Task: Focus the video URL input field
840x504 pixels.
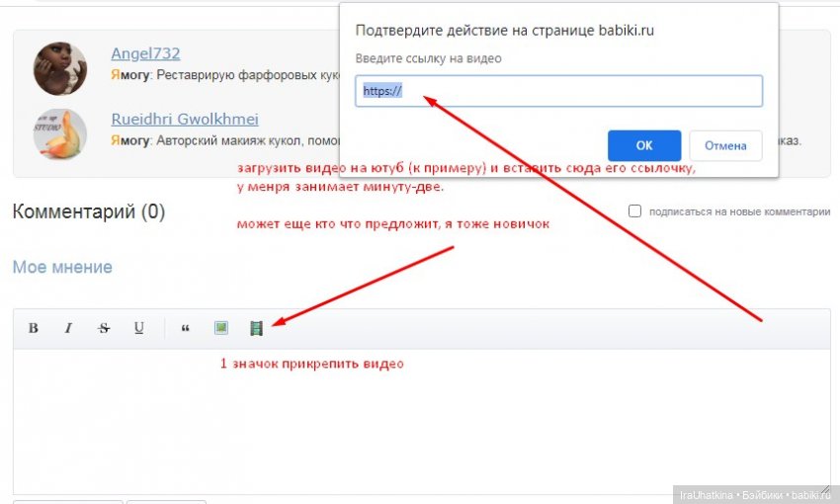Action: pos(558,91)
